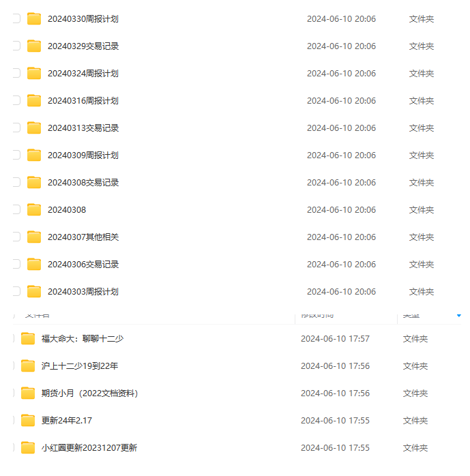Open the 20240313交易记录 folder name
This screenshot has width=470, height=476.
tap(83, 128)
